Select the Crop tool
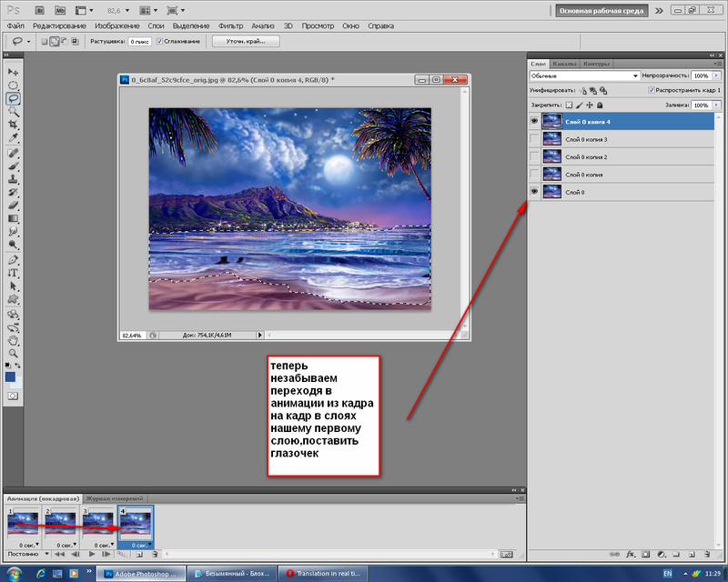Image resolution: width=728 pixels, height=582 pixels. tap(13, 125)
